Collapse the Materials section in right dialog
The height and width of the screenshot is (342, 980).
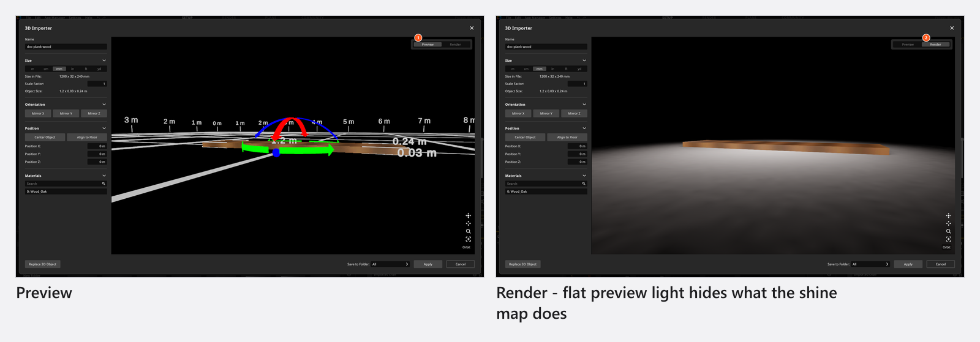(584, 176)
